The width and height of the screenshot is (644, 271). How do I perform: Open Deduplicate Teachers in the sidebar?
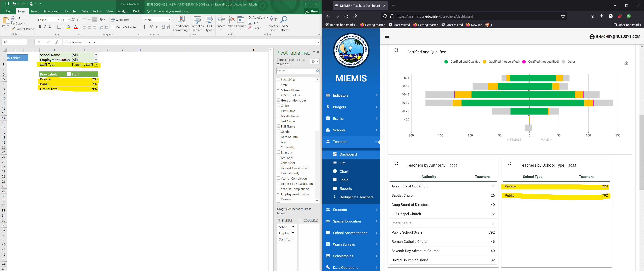[356, 197]
